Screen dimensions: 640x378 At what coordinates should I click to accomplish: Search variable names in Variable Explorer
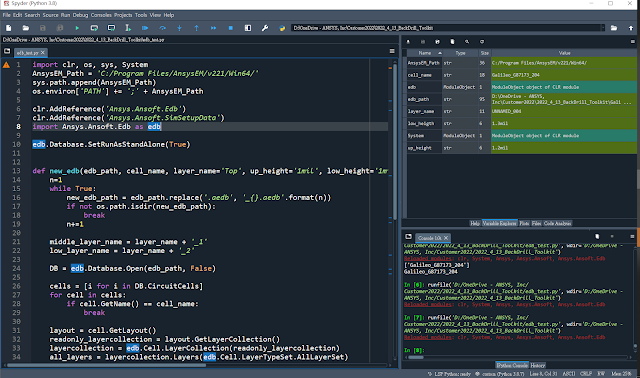[x=467, y=42]
